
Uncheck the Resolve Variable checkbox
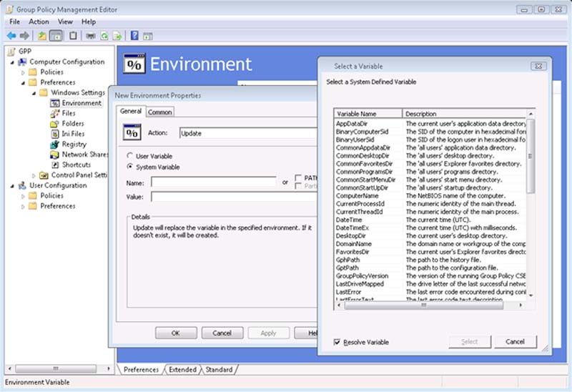click(x=337, y=342)
